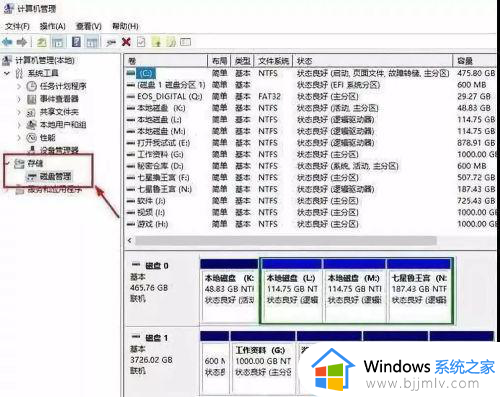Expand the 本地用户和组 node chevron
Viewport: 500px width, 397px height.
pos(19,125)
